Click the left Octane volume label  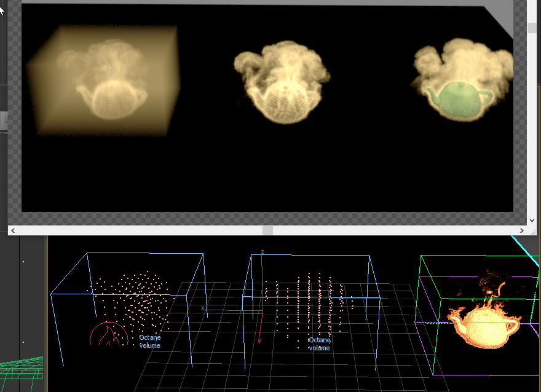click(x=150, y=342)
